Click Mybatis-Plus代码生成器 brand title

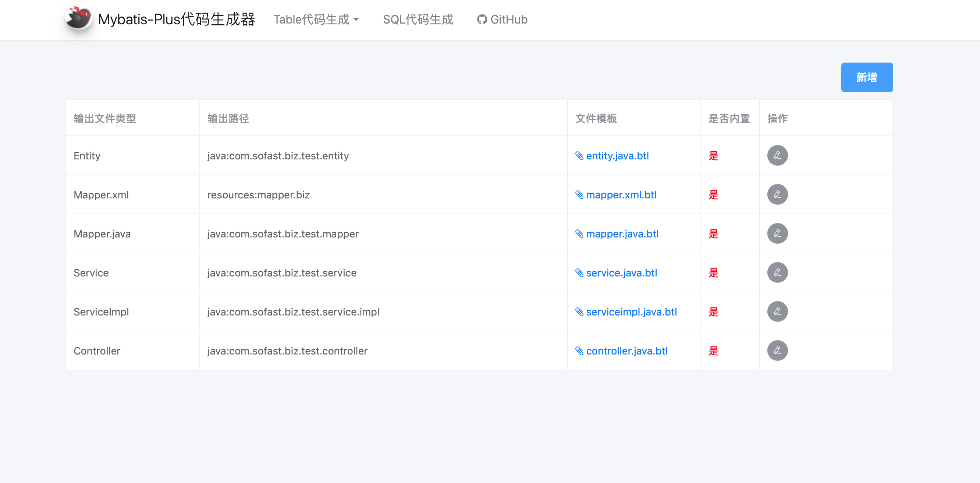[x=176, y=20]
